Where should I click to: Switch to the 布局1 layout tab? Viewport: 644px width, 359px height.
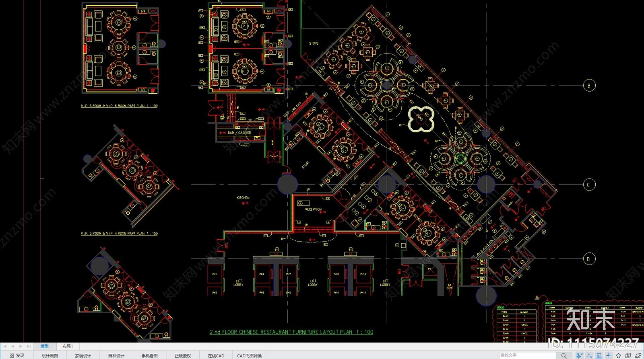(x=68, y=346)
